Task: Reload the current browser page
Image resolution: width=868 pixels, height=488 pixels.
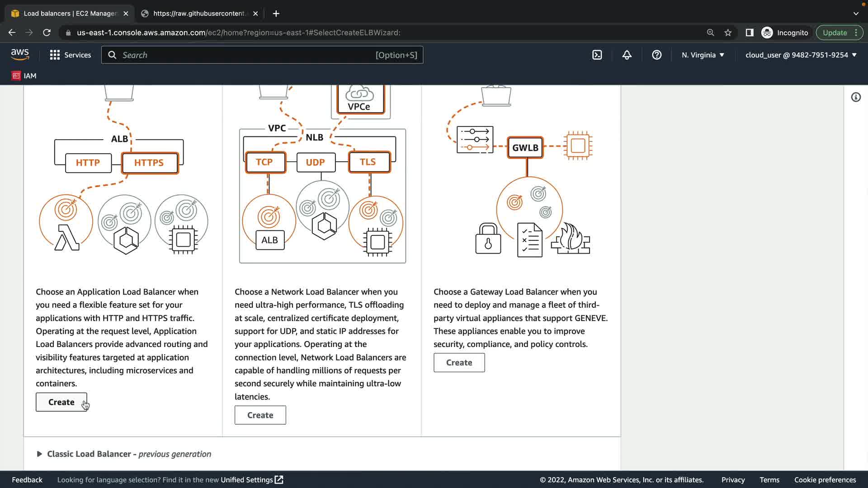Action: 47,33
